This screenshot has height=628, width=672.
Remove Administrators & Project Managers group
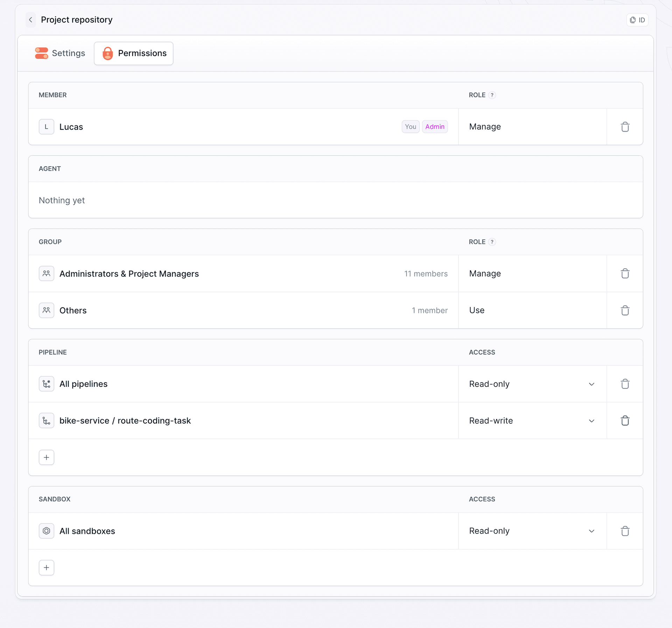point(625,273)
